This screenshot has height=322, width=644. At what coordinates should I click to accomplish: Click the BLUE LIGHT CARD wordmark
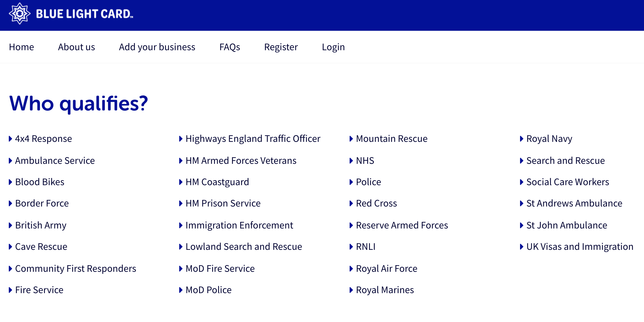click(84, 14)
